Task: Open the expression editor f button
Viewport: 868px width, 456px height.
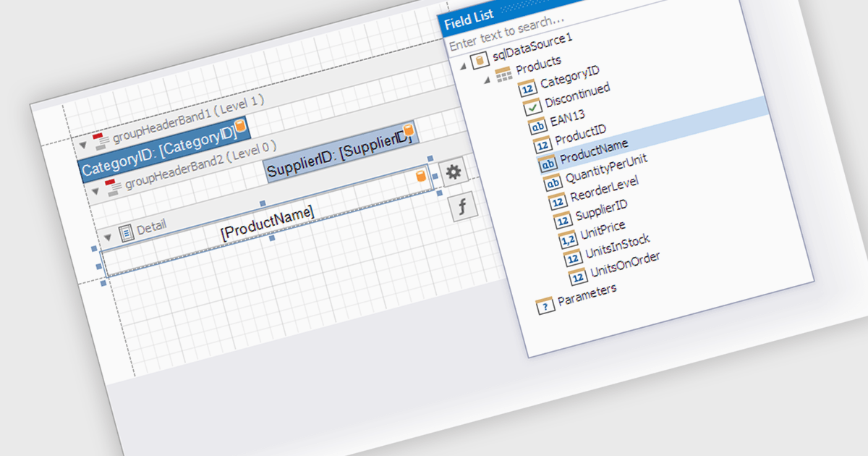Action: [463, 208]
